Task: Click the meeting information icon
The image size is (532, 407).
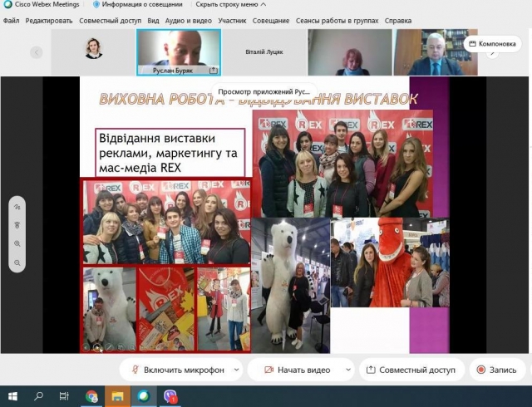Action: tap(96, 5)
